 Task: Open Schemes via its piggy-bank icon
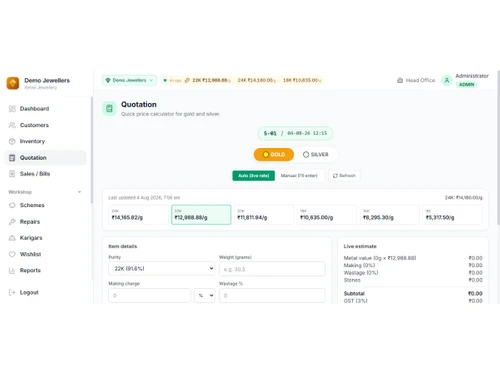point(12,205)
